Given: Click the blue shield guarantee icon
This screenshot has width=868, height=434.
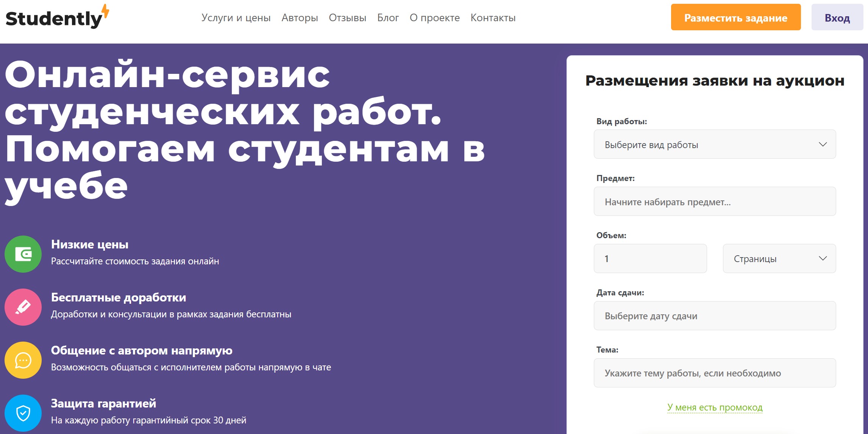Looking at the screenshot, I should pyautogui.click(x=23, y=413).
